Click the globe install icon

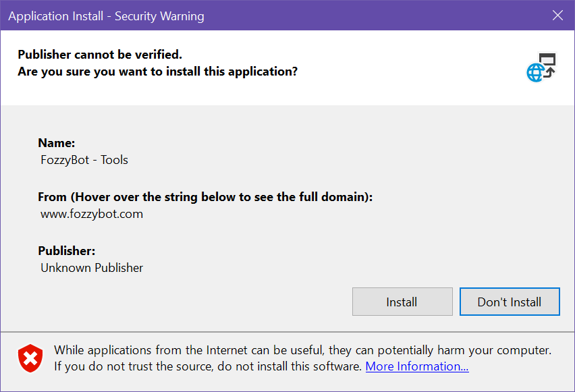tap(536, 72)
